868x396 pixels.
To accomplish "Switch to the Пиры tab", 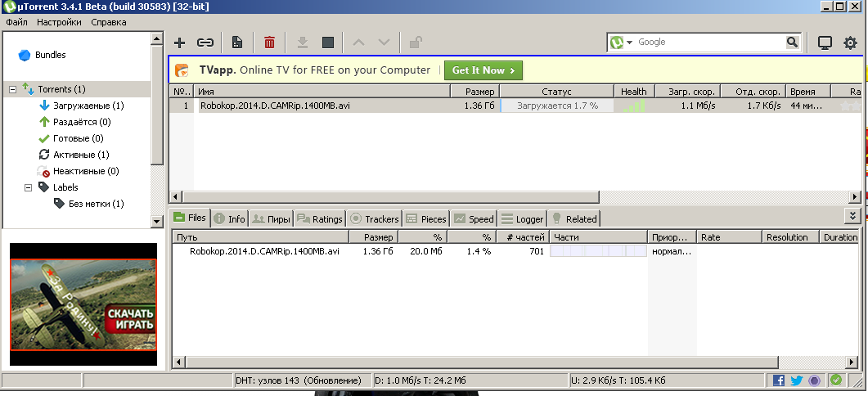I will 272,219.
